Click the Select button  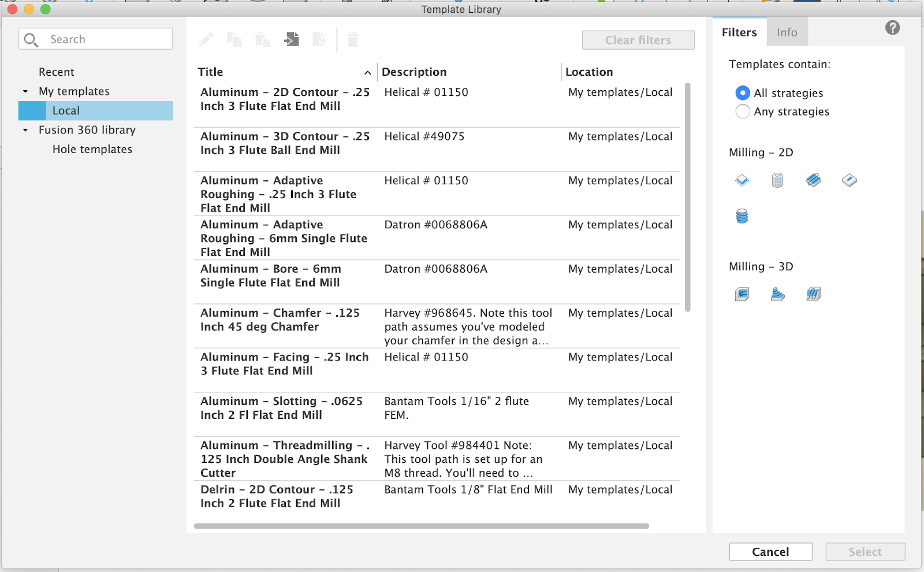[865, 552]
